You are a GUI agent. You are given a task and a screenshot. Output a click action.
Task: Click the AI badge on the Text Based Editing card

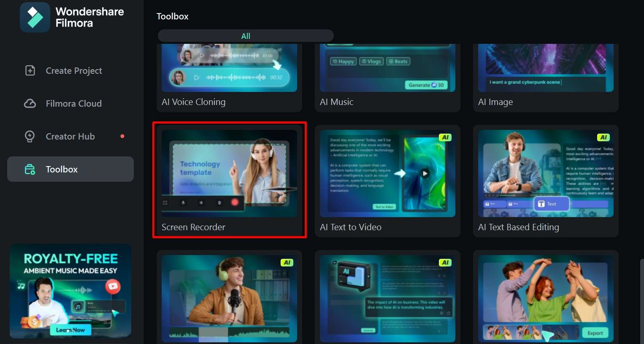coord(603,137)
